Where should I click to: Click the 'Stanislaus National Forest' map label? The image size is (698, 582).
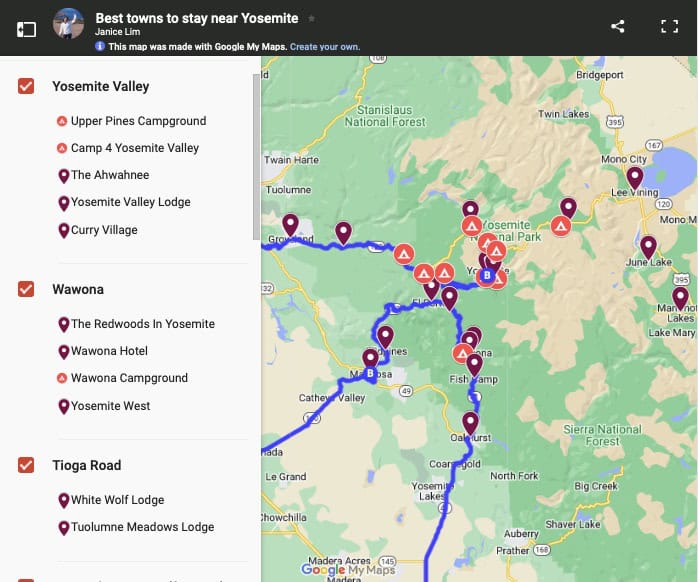click(386, 116)
